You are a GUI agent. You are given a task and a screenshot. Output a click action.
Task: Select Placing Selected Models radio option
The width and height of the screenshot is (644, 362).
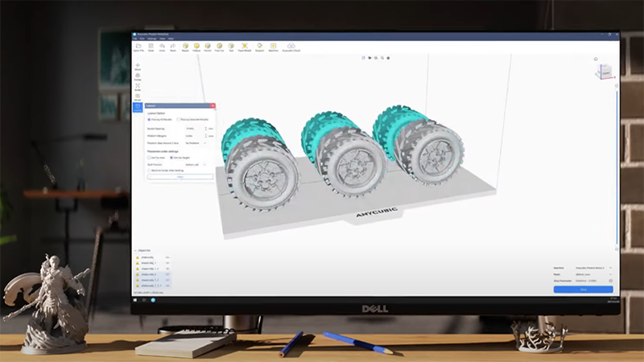(178, 119)
